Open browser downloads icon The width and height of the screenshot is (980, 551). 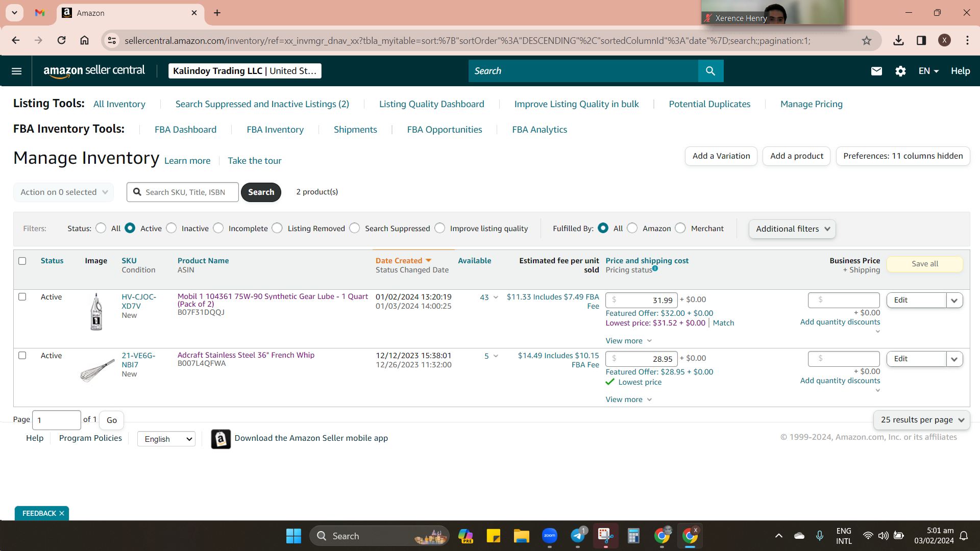[x=898, y=40]
